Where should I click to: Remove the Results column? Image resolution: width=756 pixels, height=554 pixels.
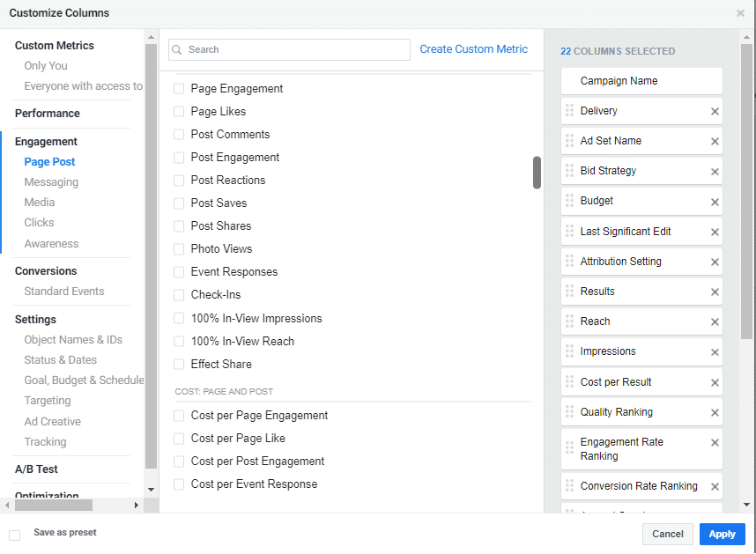tap(715, 292)
